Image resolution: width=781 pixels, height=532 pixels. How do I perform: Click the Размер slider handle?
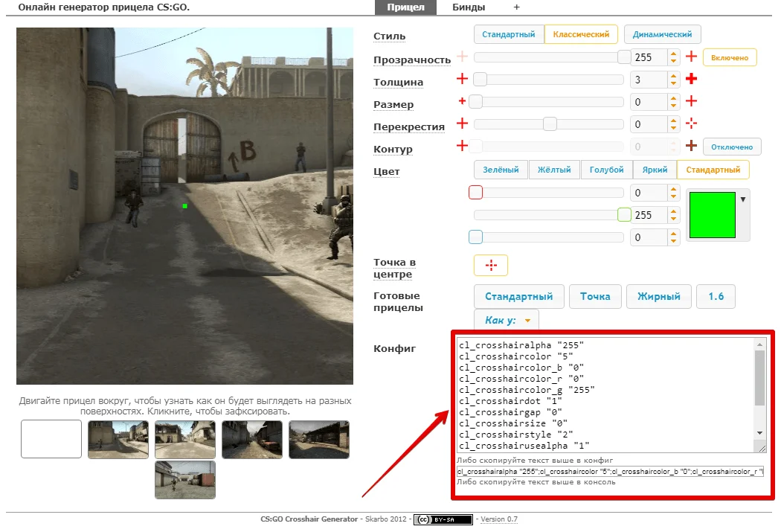476,102
